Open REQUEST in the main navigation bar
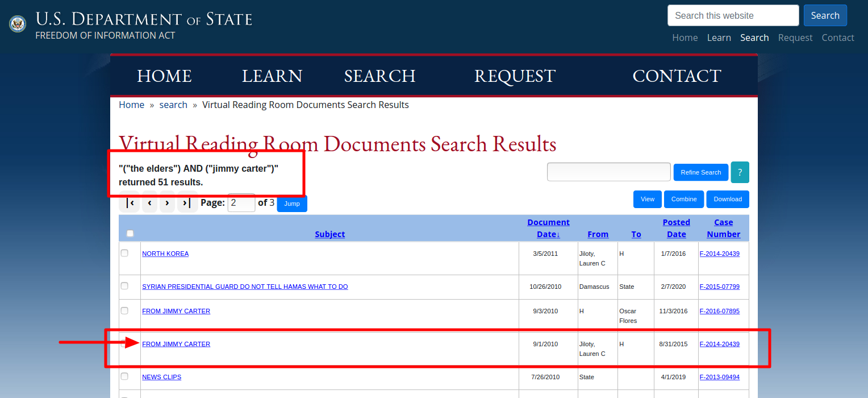 (x=515, y=76)
